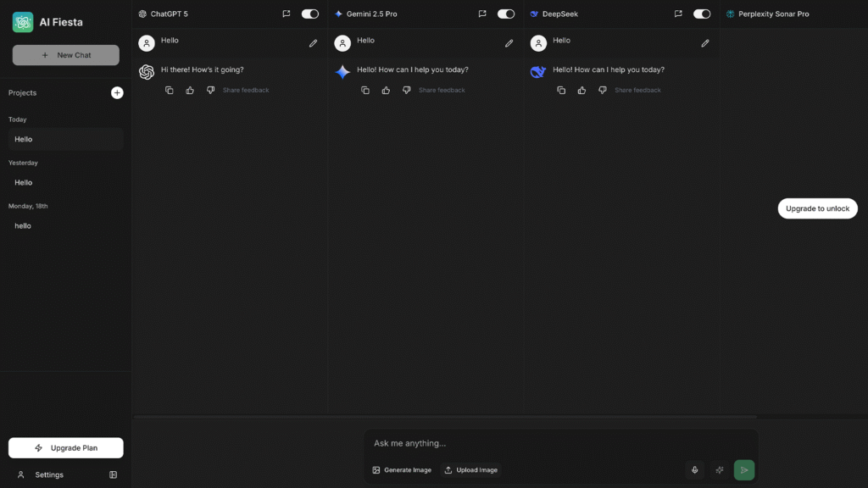Click Upgrade to unlock button
868x488 pixels.
(818, 208)
